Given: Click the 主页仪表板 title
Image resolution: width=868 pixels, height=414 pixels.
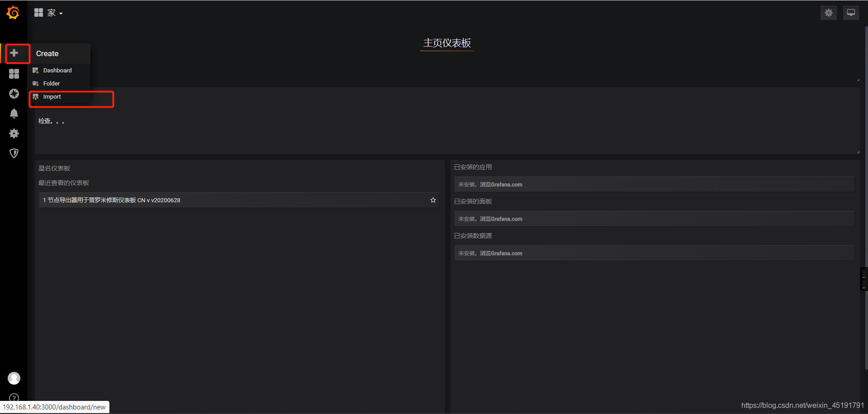Looking at the screenshot, I should [447, 43].
